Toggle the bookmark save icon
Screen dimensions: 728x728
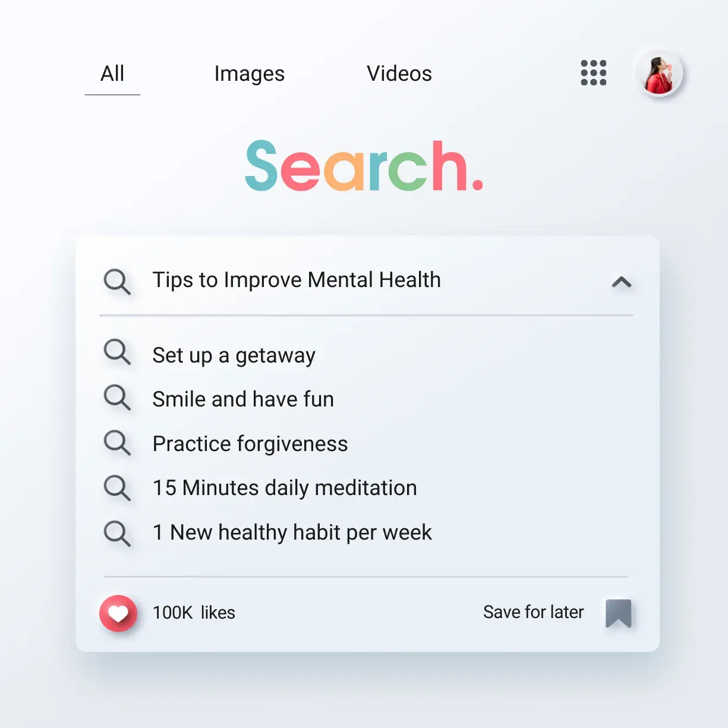(x=618, y=613)
